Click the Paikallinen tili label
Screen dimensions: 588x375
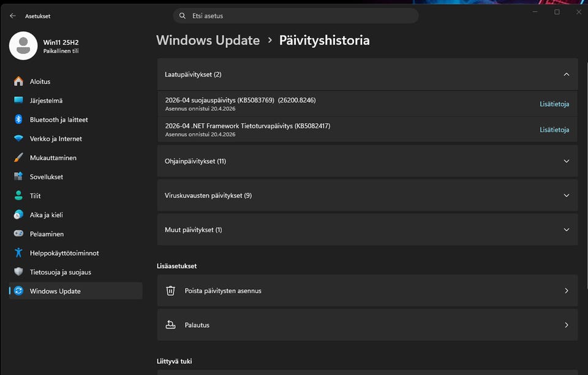click(x=61, y=51)
